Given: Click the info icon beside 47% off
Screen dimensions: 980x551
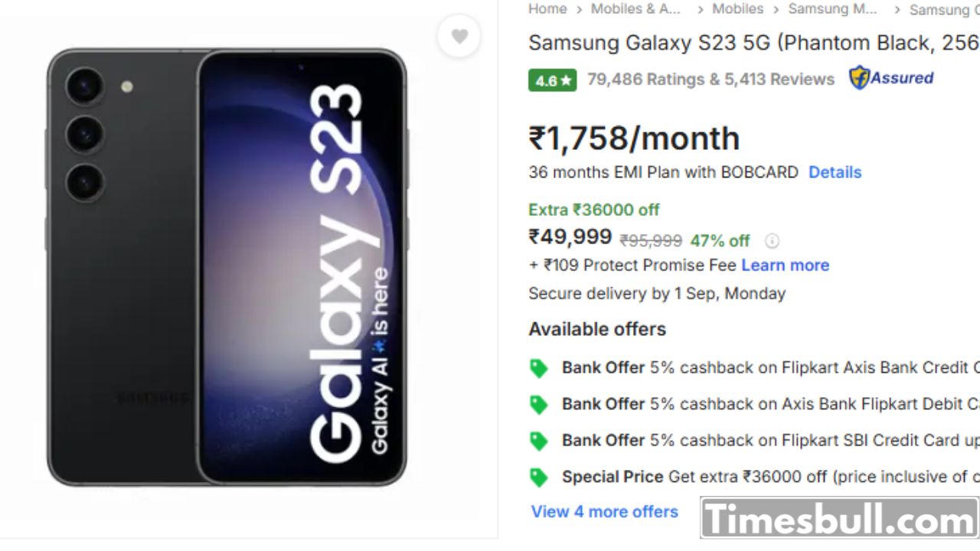Looking at the screenshot, I should pos(772,241).
